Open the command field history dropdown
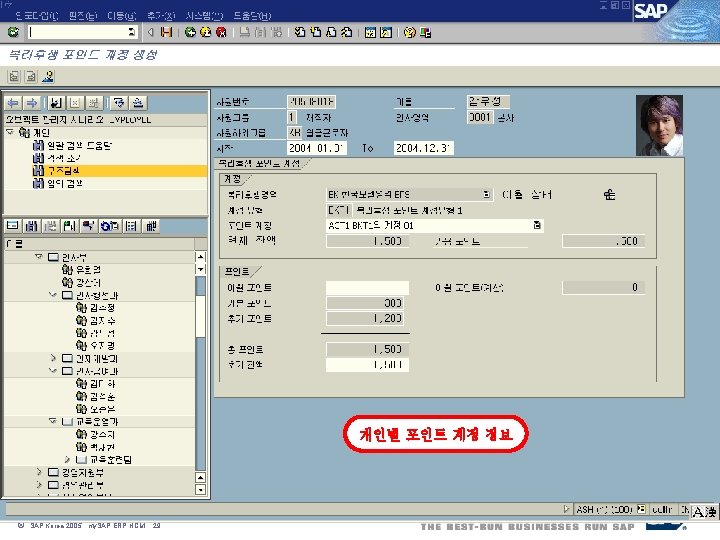The image size is (720, 540). tap(132, 32)
